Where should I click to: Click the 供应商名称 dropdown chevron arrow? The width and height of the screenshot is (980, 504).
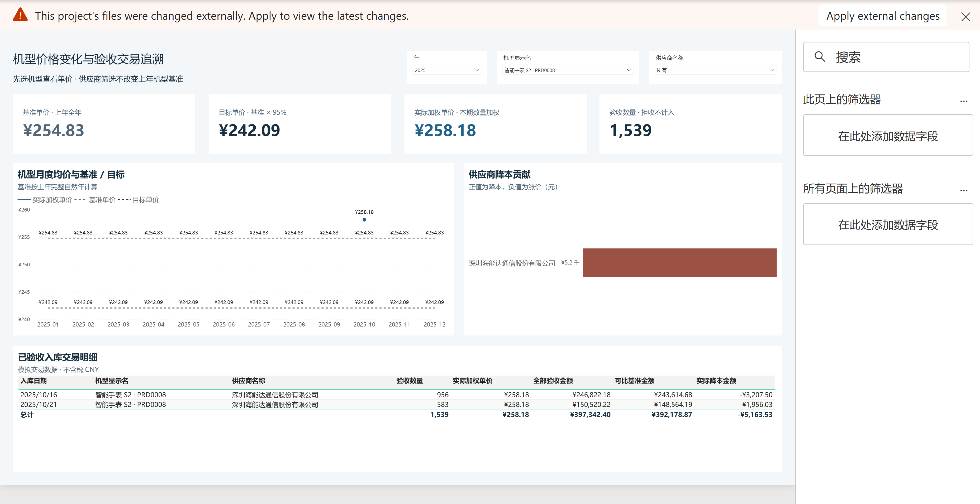pyautogui.click(x=771, y=70)
